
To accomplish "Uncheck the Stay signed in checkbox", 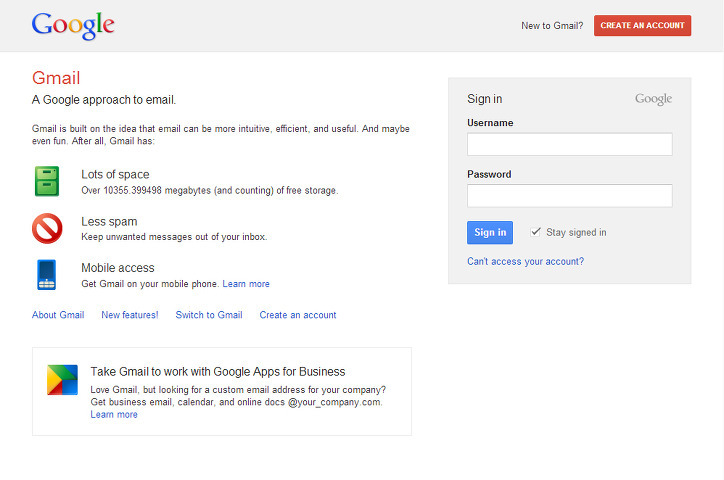I will pyautogui.click(x=535, y=232).
